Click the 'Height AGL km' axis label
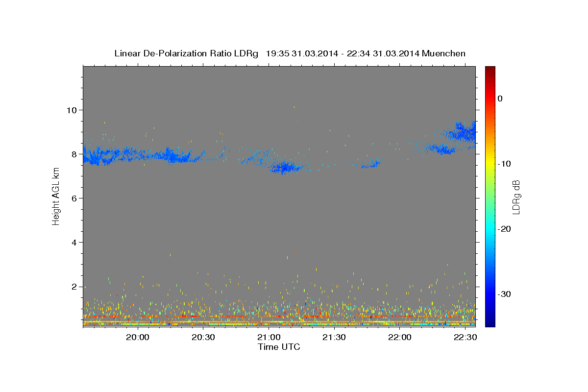This screenshot has height=392, width=588. (x=56, y=196)
